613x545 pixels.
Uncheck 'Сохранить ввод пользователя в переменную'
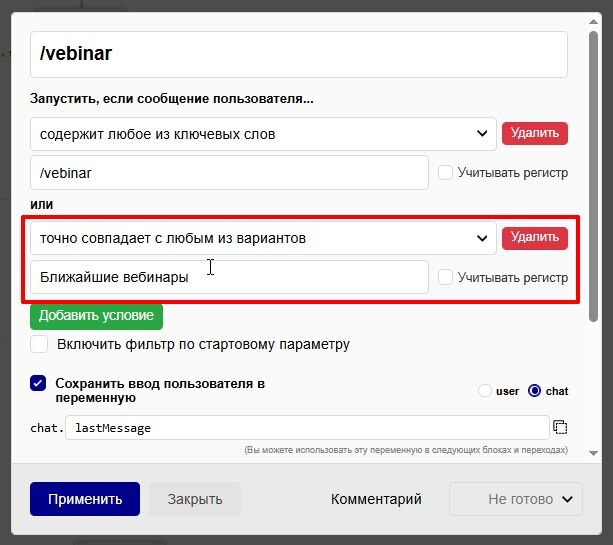[38, 384]
